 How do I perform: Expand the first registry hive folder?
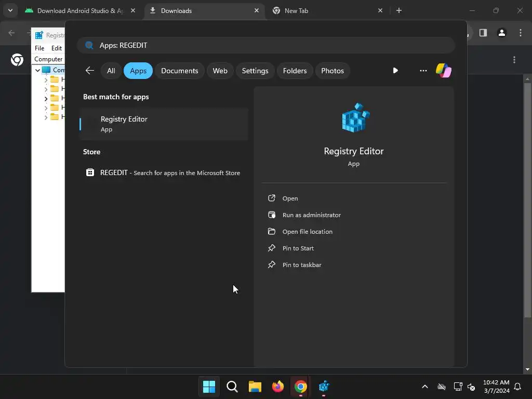coord(46,80)
